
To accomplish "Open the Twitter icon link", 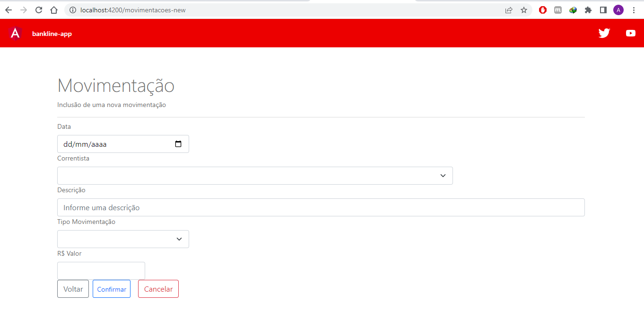I will click(x=604, y=33).
